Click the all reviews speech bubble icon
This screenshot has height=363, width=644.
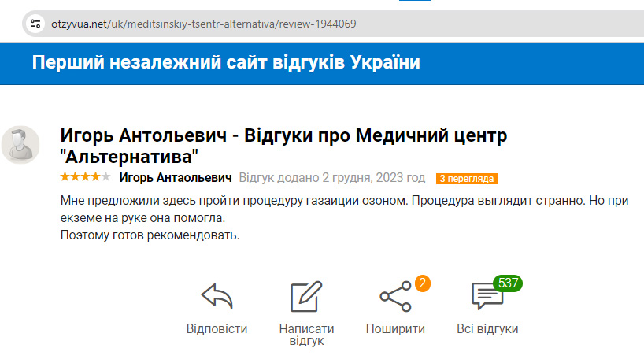(487, 297)
